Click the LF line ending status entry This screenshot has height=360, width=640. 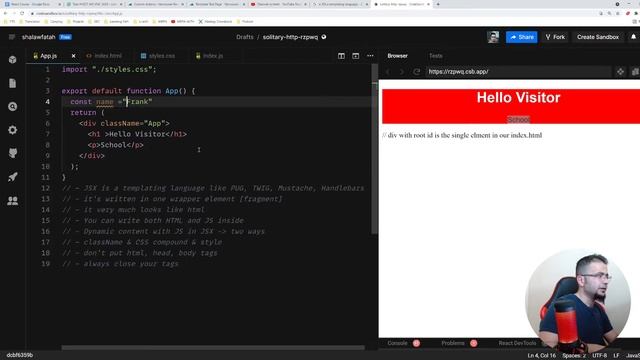[x=616, y=356]
